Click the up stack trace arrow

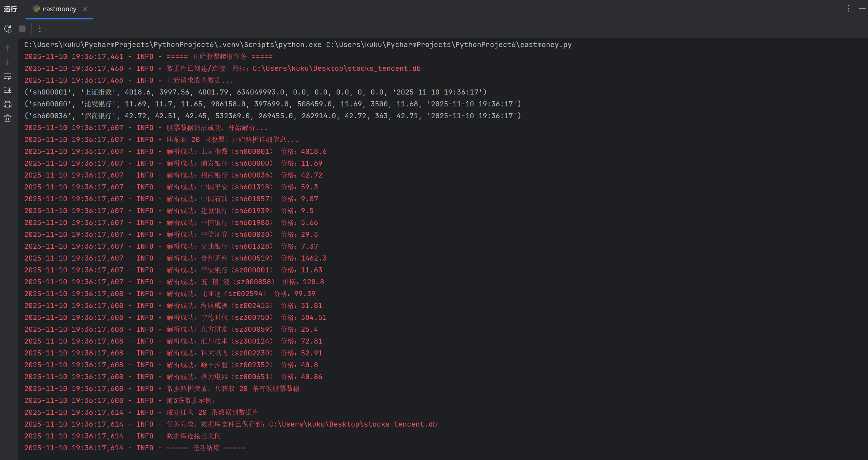click(x=8, y=48)
